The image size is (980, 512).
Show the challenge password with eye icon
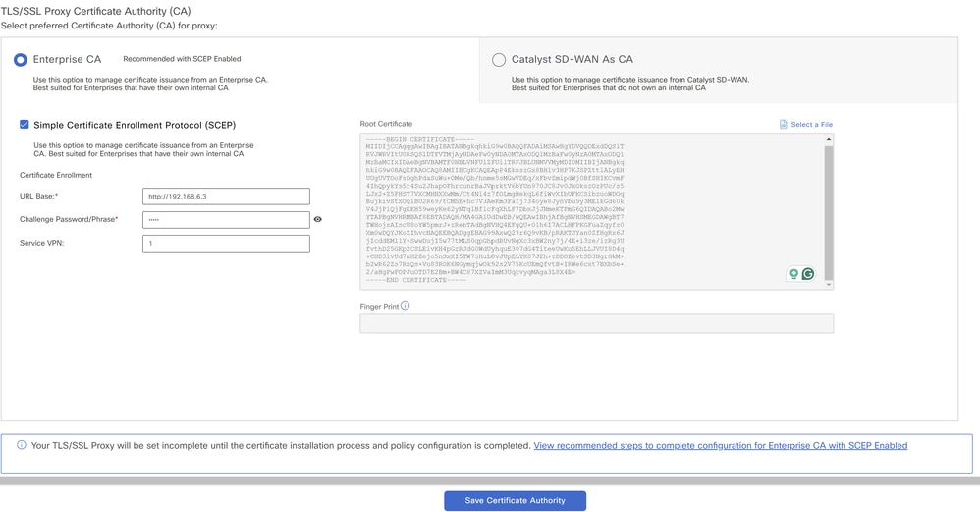click(x=317, y=219)
